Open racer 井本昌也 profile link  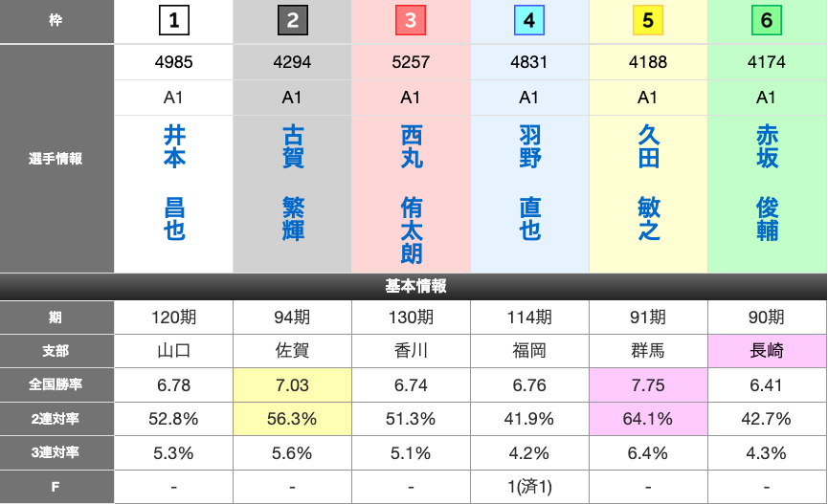click(174, 183)
